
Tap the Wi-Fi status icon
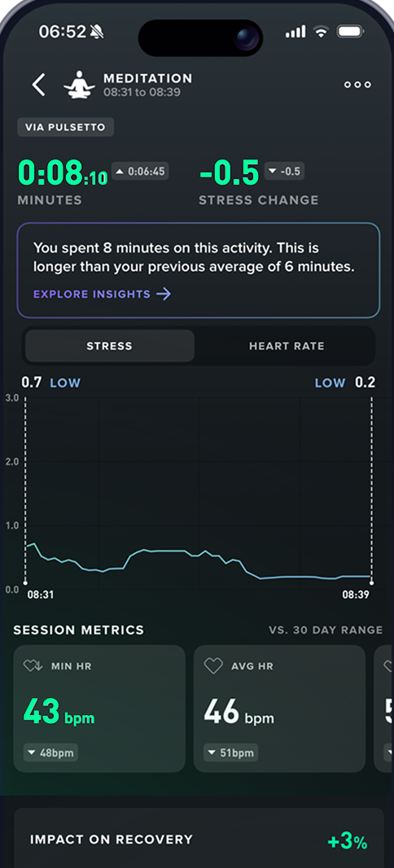click(x=321, y=32)
